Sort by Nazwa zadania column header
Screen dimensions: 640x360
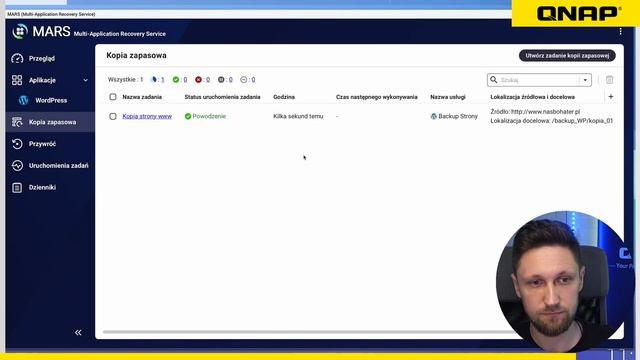tap(142, 97)
